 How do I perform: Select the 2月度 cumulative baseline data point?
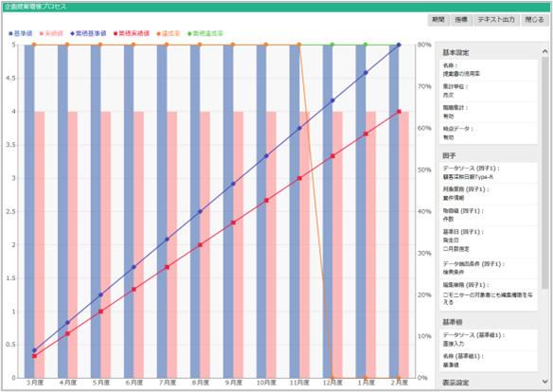pos(399,45)
